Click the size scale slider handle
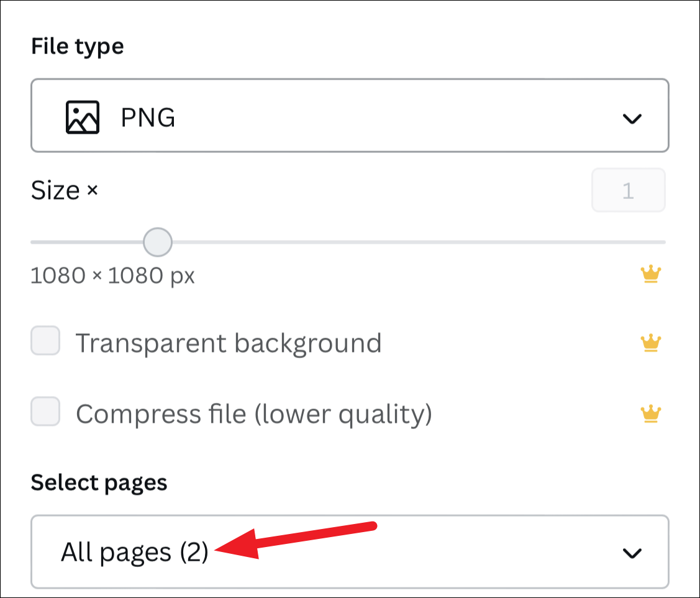Image resolution: width=700 pixels, height=598 pixels. pos(157,241)
